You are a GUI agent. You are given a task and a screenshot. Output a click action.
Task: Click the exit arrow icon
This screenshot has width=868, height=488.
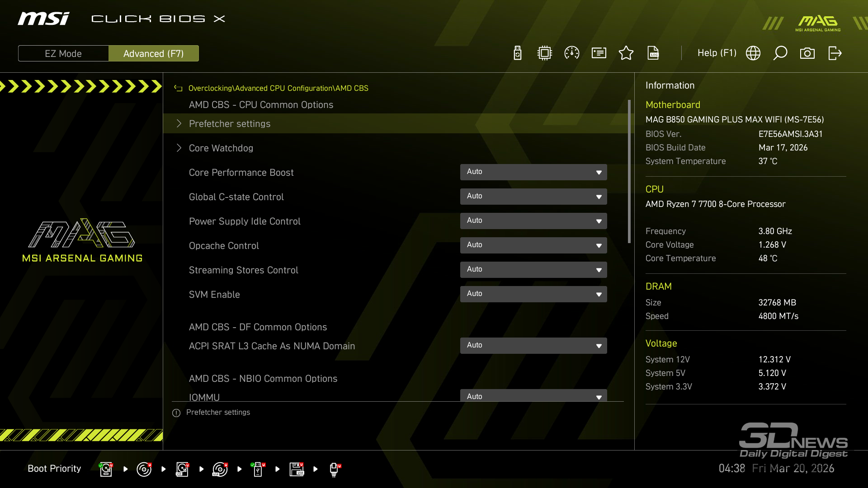point(835,53)
